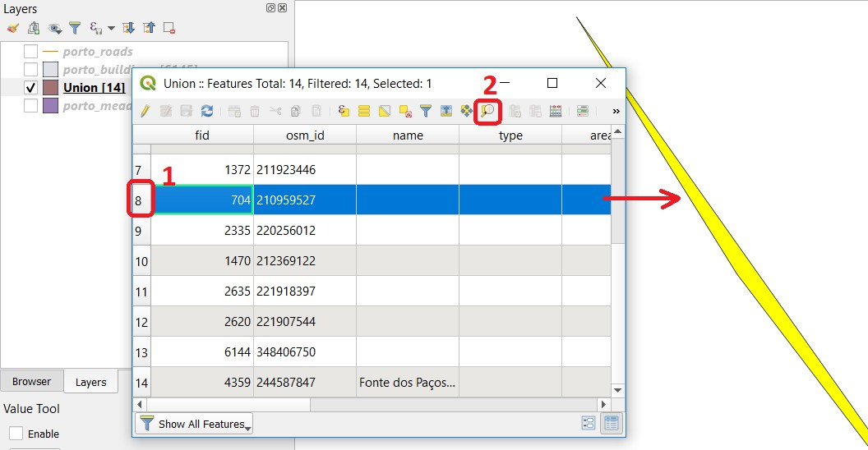The height and width of the screenshot is (450, 868).
Task: Click Toggle multi edit mode icon
Action: point(165,111)
